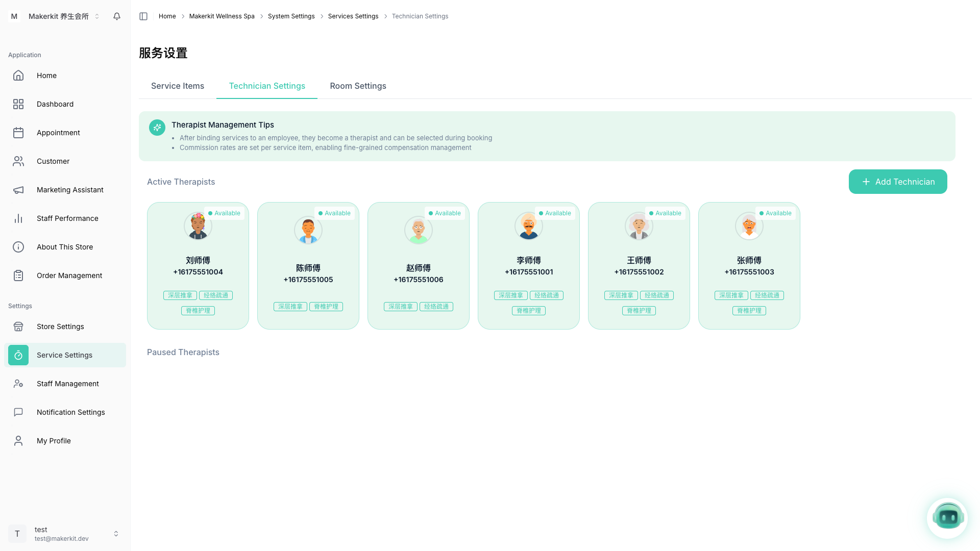Select the Dashboard grid icon
The height and width of the screenshot is (551, 980).
click(18, 104)
